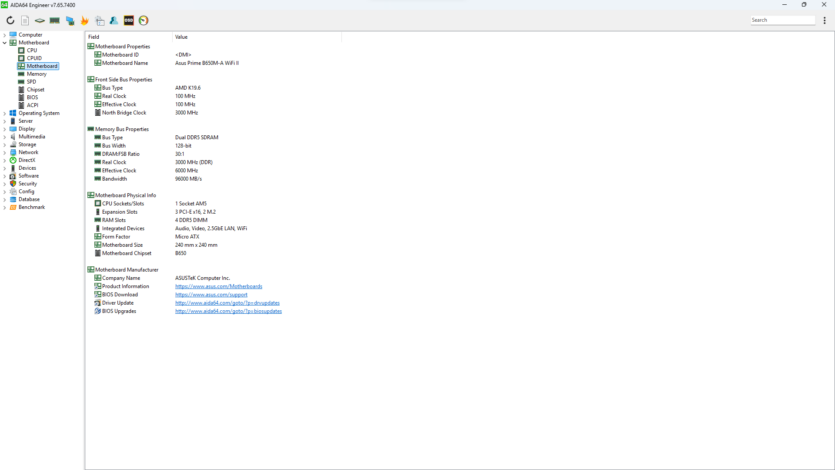835x470 pixels.
Task: Select the Bandwidth row
Action: 148,179
